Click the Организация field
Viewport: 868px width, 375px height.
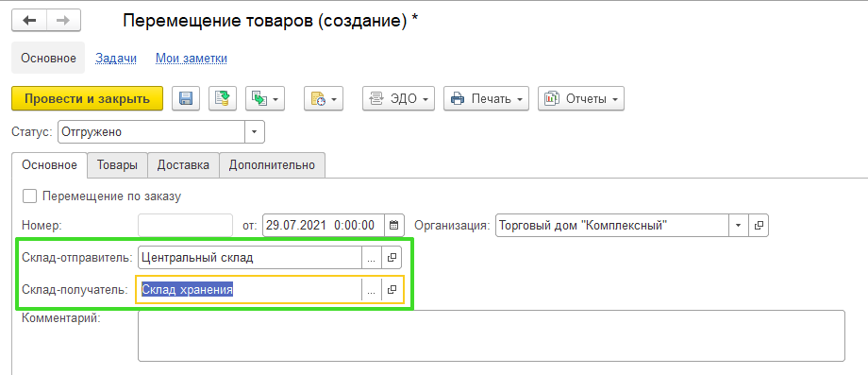pos(612,226)
